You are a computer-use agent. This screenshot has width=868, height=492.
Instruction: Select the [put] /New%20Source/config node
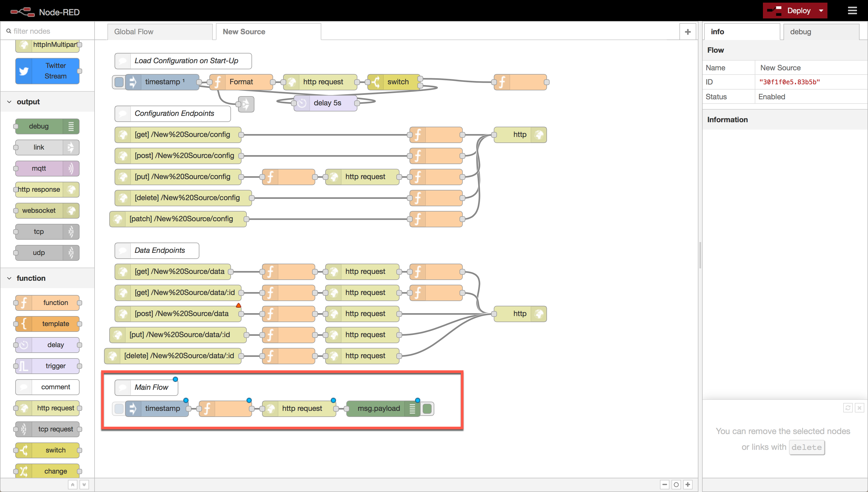pyautogui.click(x=178, y=177)
